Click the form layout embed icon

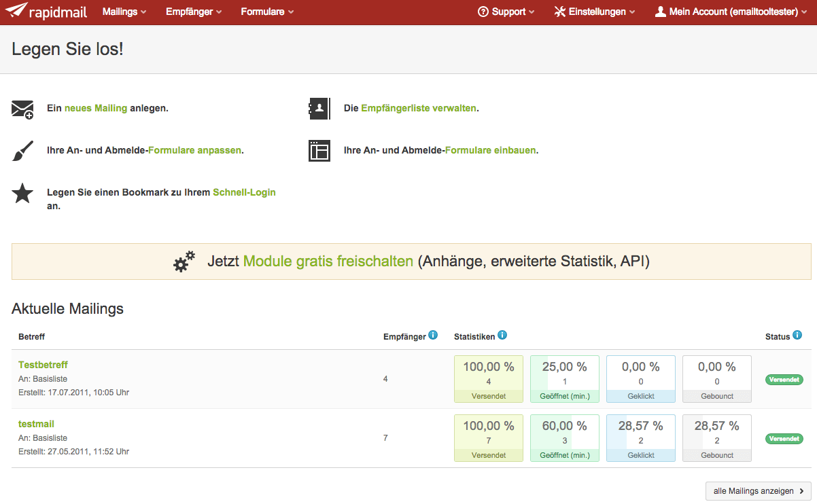[319, 151]
